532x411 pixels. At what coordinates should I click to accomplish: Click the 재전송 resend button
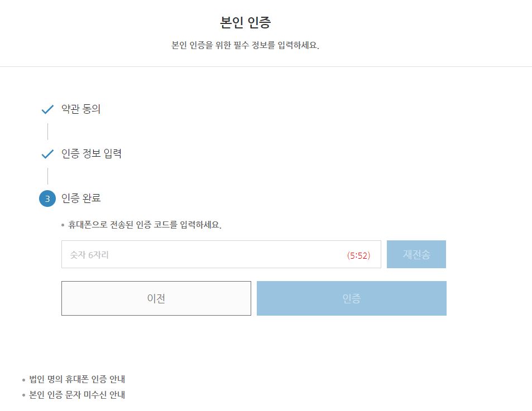pos(416,254)
